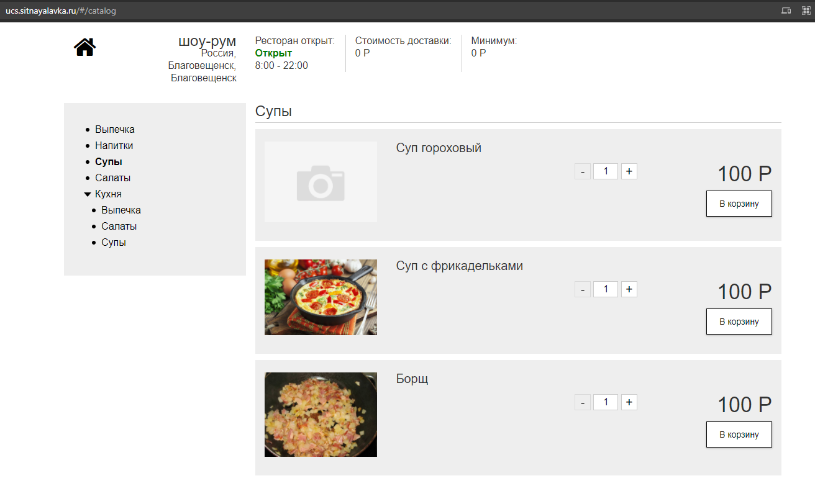Screen dimensions: 815x504
Task: Open top-level Выпечка category
Action: [114, 130]
